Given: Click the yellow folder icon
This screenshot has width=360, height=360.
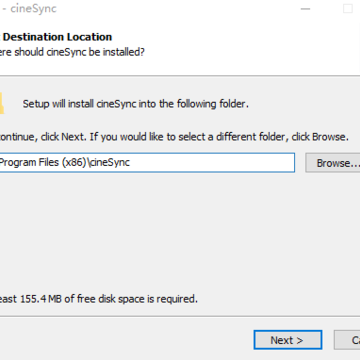Looking at the screenshot, I should [2, 104].
